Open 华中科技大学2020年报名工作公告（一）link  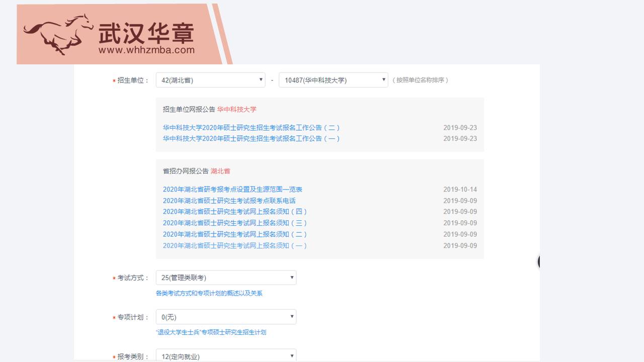point(252,138)
